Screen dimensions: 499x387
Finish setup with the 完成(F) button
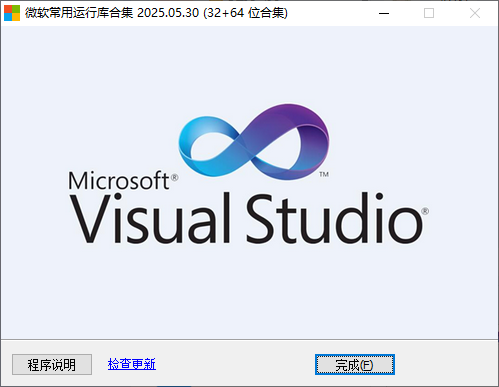coord(355,365)
